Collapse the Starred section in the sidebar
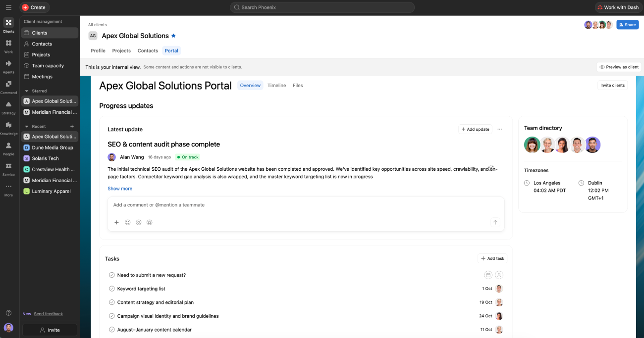Screen dimensions: 644x338 (27, 91)
